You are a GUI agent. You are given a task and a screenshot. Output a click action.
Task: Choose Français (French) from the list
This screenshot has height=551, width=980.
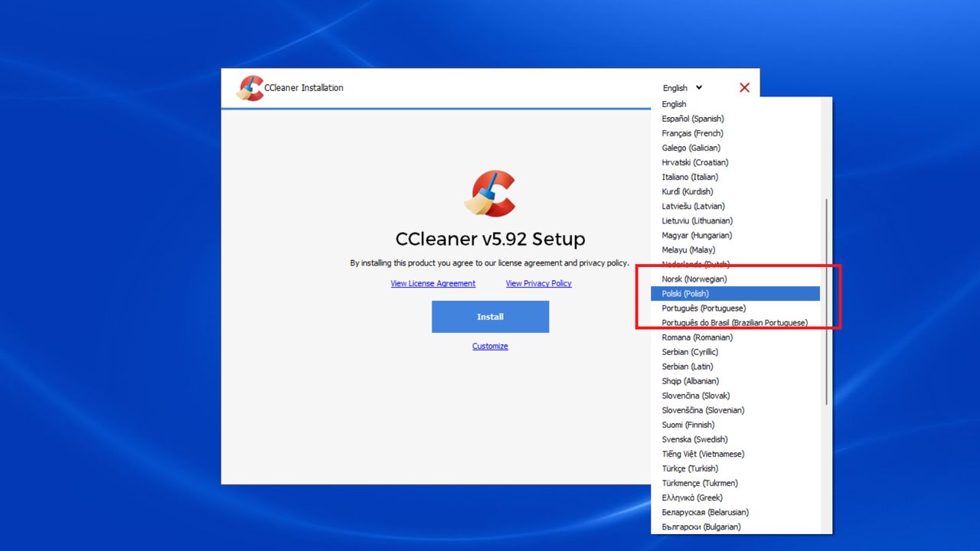coord(691,133)
